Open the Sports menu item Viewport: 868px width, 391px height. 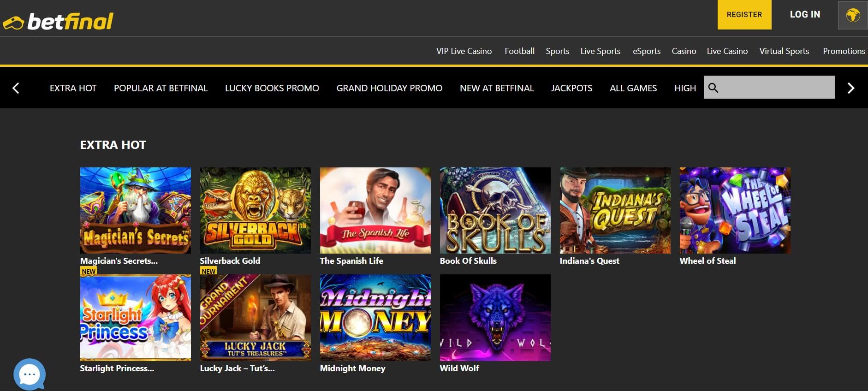click(x=557, y=51)
